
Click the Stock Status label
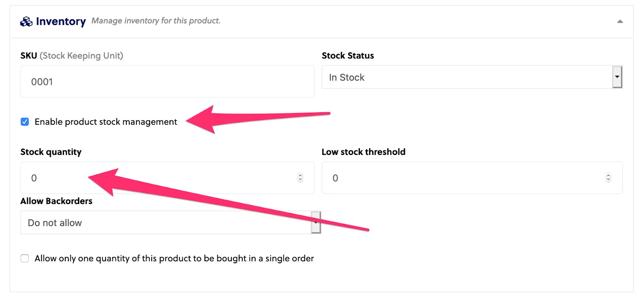tap(348, 56)
